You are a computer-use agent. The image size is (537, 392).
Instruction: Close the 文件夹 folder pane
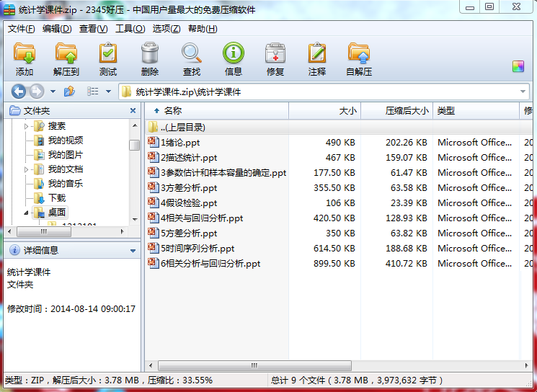tap(133, 110)
